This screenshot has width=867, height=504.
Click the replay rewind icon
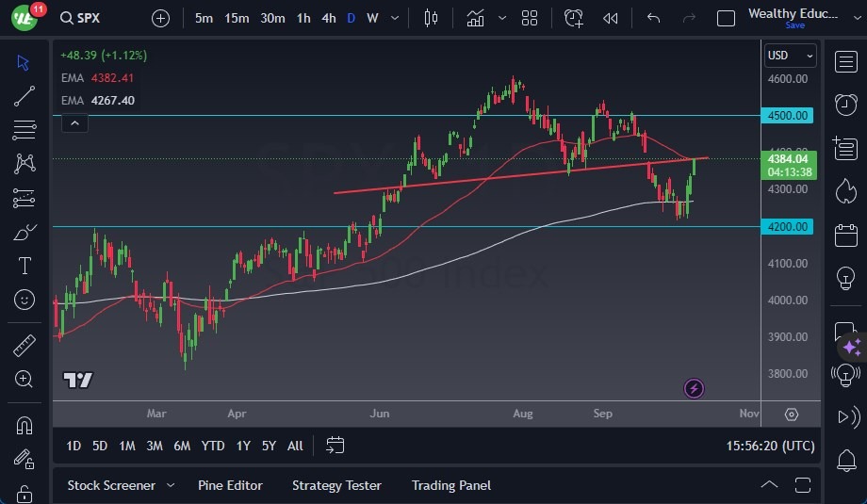coord(611,18)
